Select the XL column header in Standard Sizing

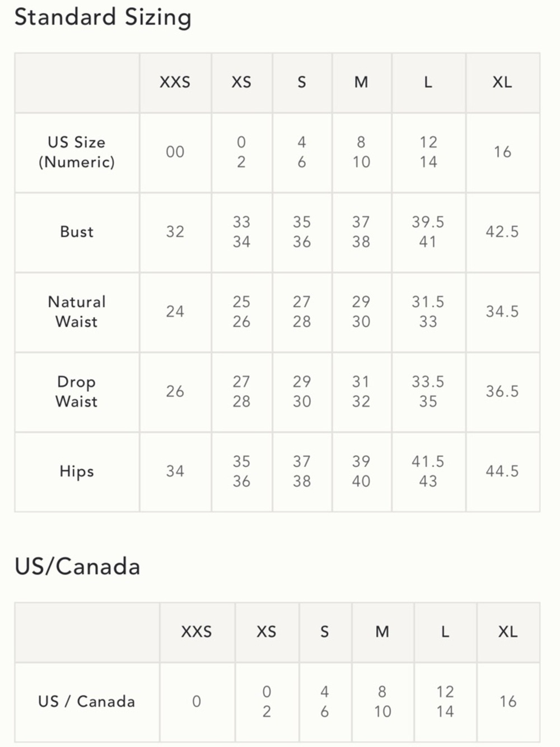pyautogui.click(x=502, y=83)
